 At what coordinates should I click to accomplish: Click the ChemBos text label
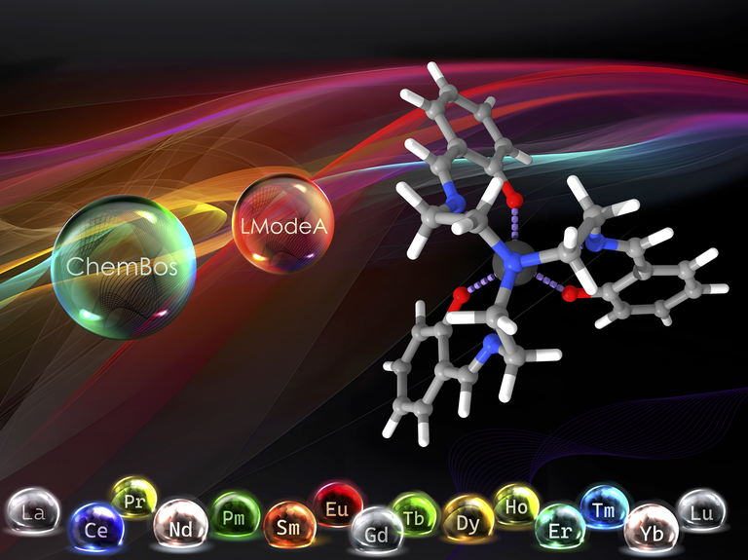[x=123, y=267]
